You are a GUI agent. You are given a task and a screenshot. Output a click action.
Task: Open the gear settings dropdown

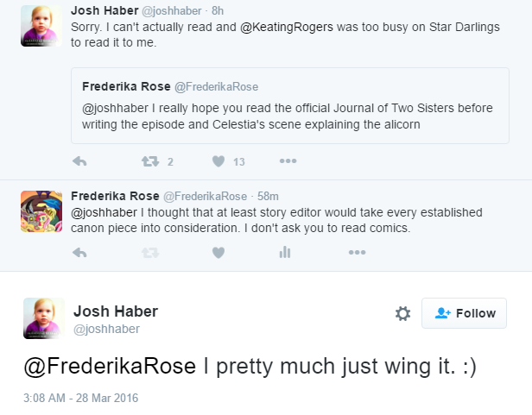pyautogui.click(x=402, y=313)
